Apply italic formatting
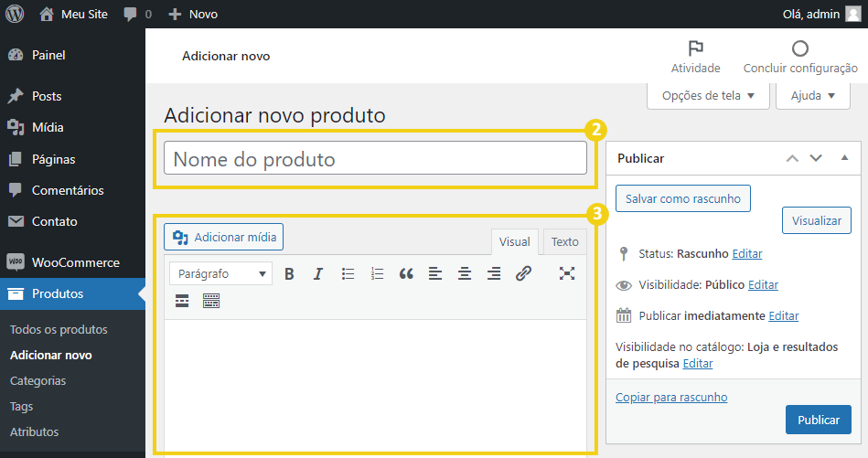868x458 pixels. click(x=317, y=274)
